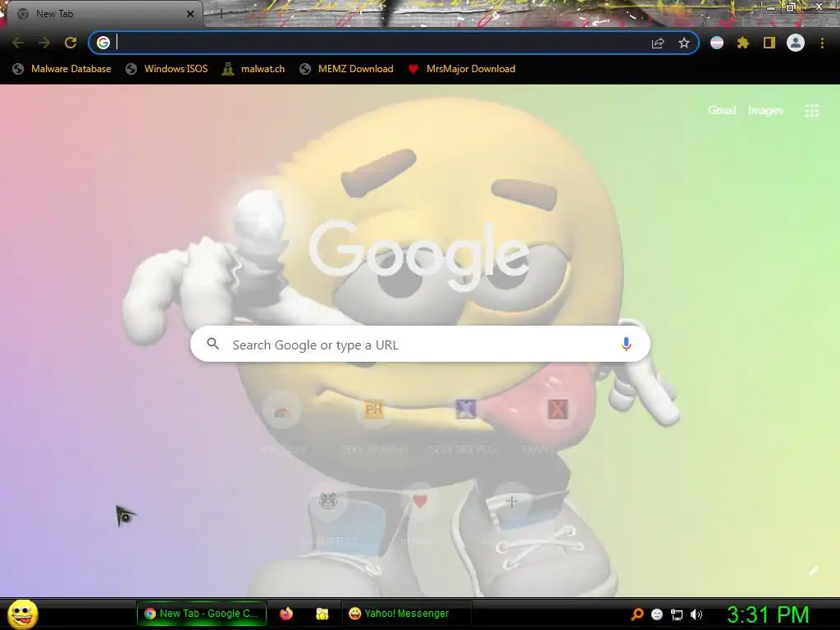Open the Google apps grid
Viewport: 840px width, 630px height.
pyautogui.click(x=812, y=111)
